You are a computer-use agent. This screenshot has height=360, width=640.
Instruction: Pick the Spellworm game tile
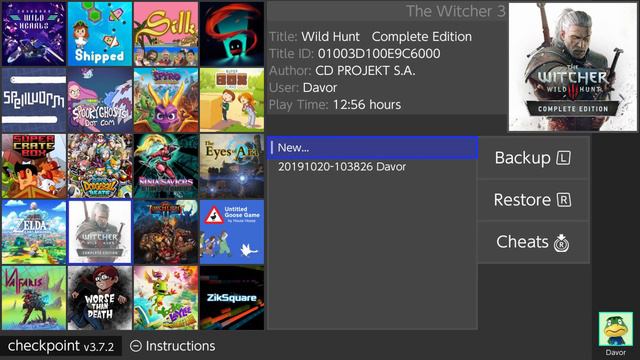click(x=33, y=100)
